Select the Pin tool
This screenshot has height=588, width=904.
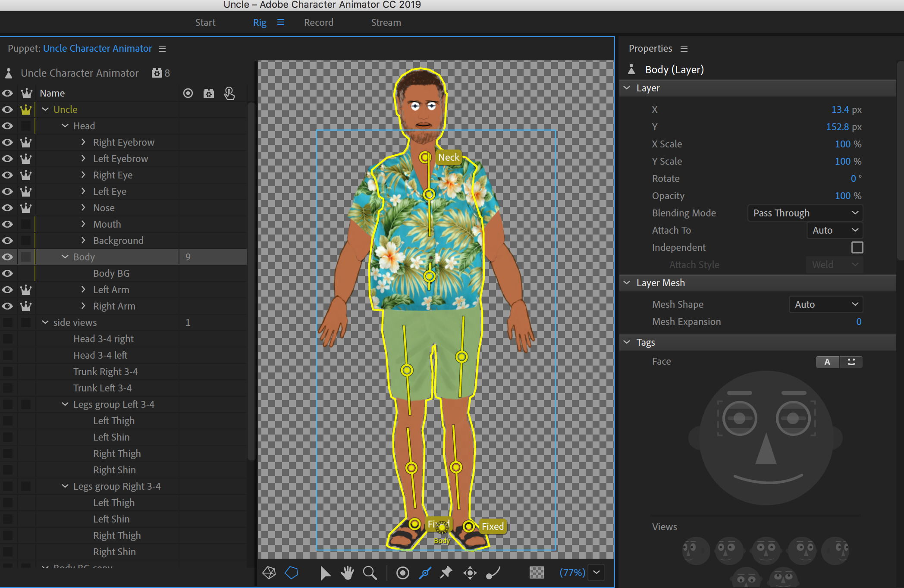pos(446,573)
